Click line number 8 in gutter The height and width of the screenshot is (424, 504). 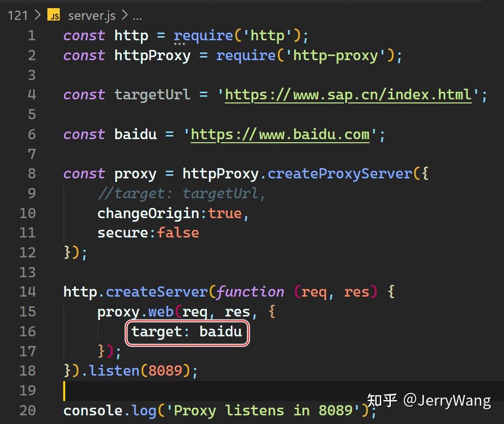[32, 174]
